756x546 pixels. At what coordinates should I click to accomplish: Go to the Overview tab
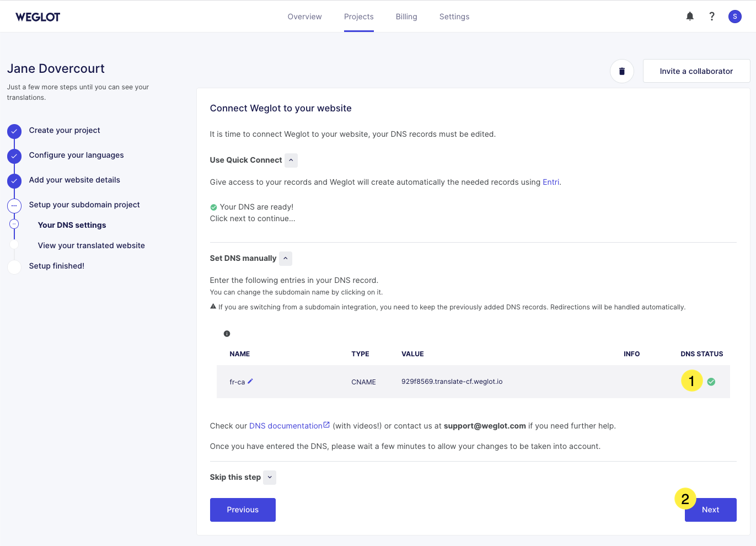click(x=304, y=17)
